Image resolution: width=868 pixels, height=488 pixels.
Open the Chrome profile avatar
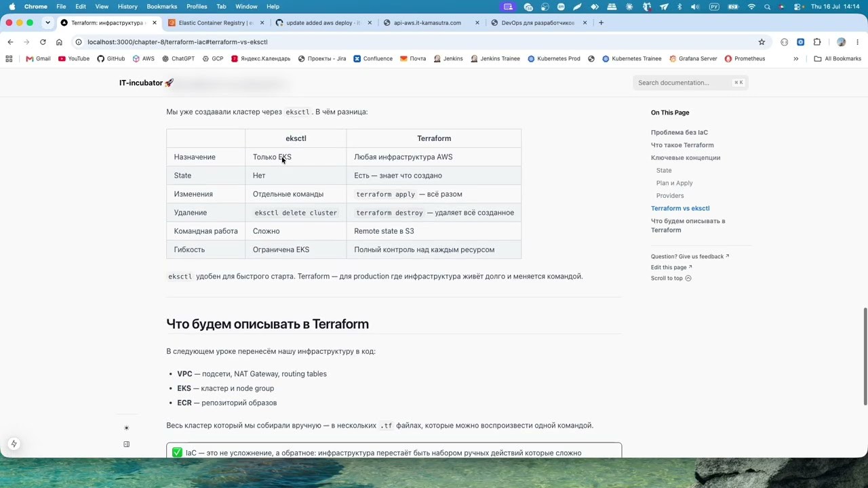tap(841, 42)
